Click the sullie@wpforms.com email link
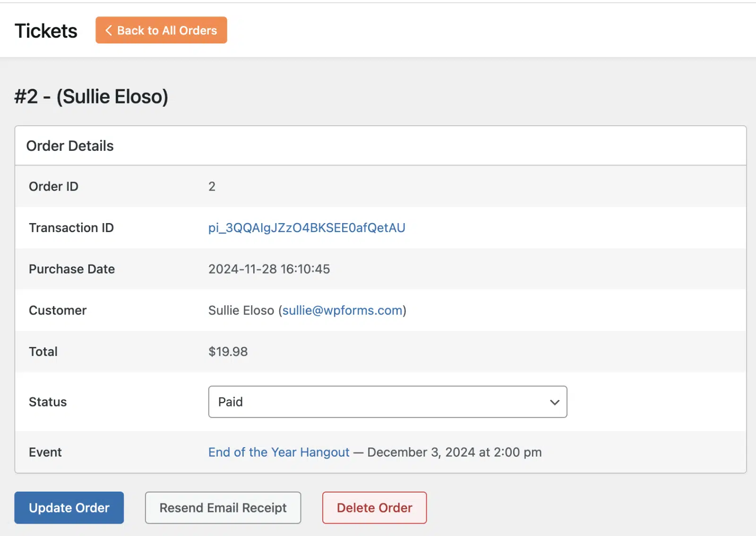 coord(343,311)
